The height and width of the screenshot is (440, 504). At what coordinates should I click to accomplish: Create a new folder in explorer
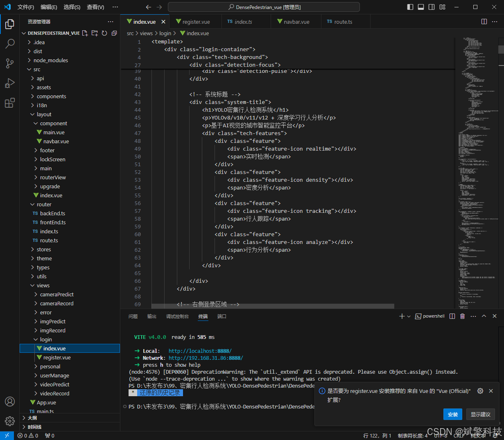point(95,33)
